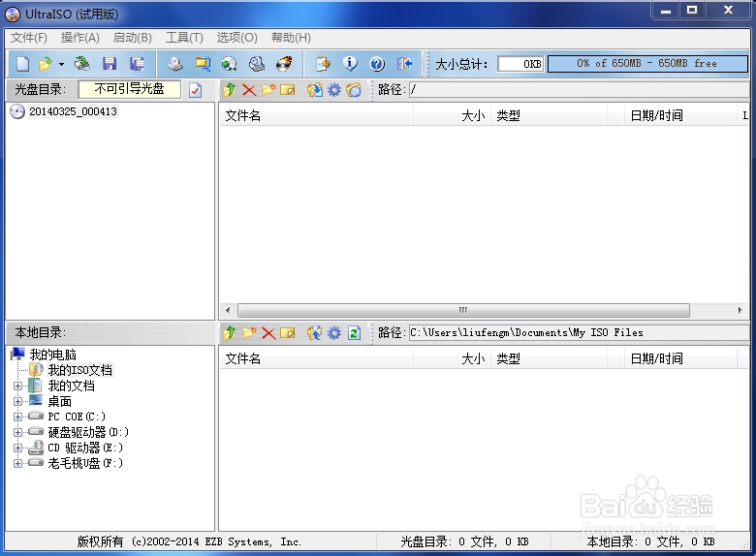
Task: Open the 工具(T) menu
Action: (184, 38)
